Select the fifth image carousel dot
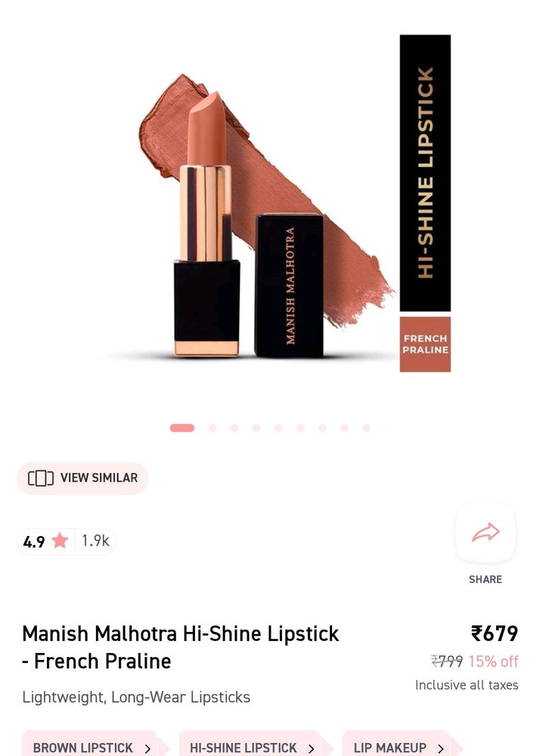This screenshot has width=540, height=756. 278,428
